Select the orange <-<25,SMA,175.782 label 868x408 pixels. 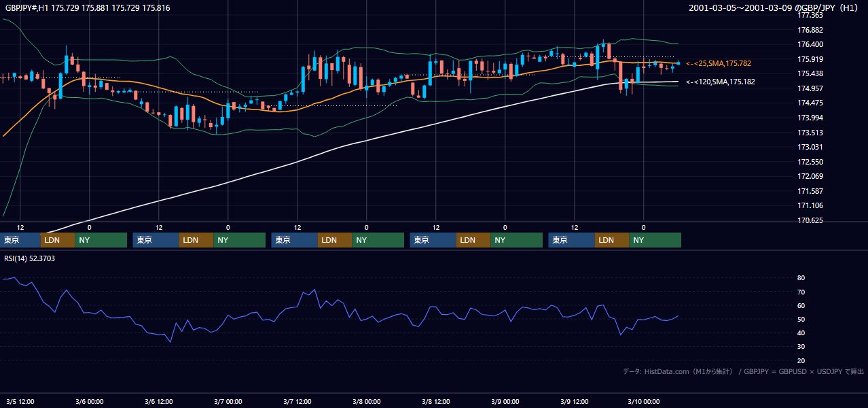click(719, 63)
